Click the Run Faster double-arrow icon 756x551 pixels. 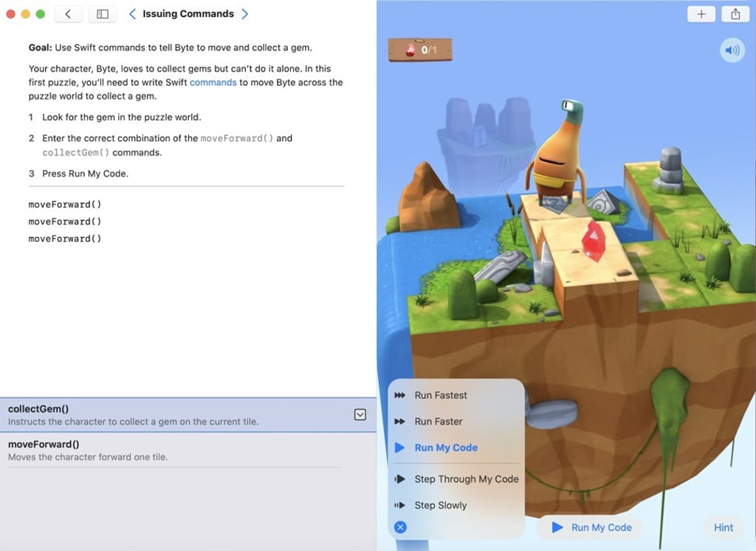point(399,421)
